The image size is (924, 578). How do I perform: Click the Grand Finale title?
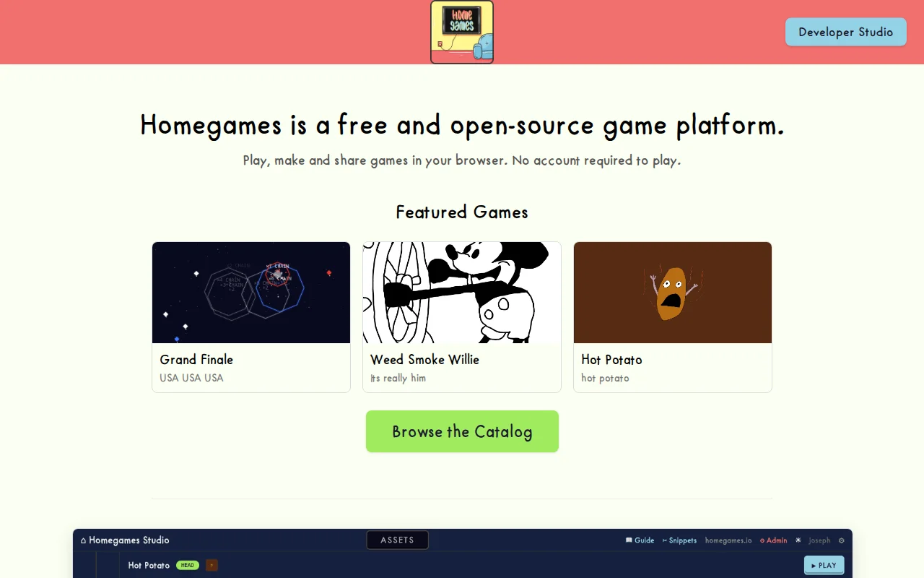coord(196,359)
